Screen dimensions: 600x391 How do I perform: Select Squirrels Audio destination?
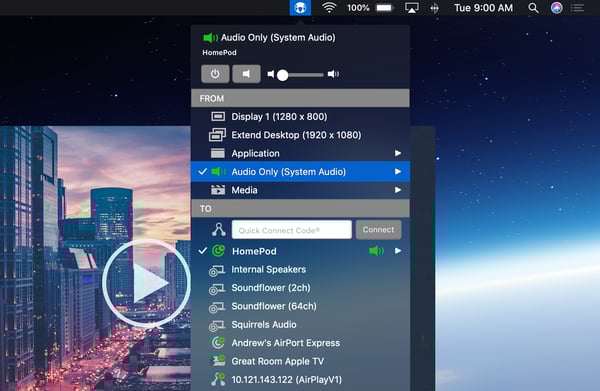point(300,325)
